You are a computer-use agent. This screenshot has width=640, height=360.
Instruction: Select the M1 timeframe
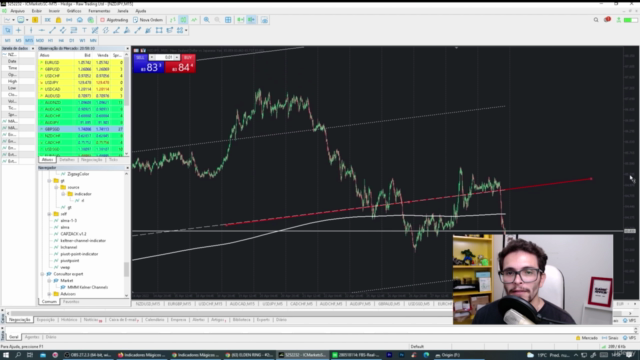tap(8, 40)
